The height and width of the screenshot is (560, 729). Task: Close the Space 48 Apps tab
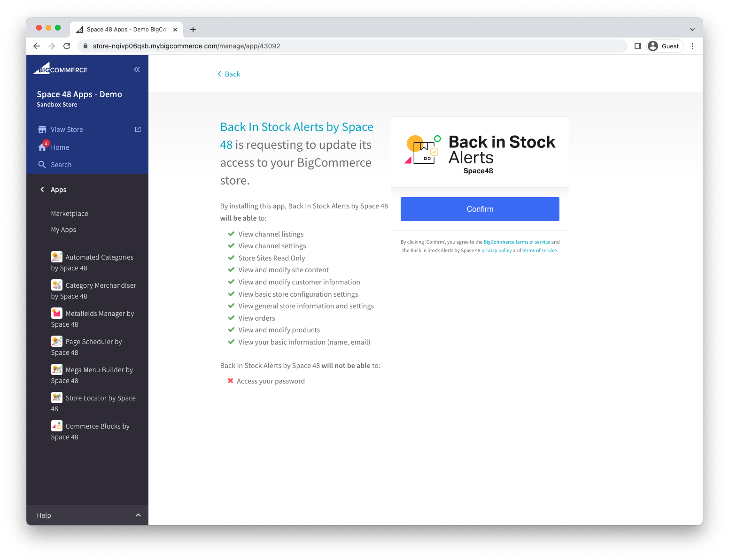175,30
